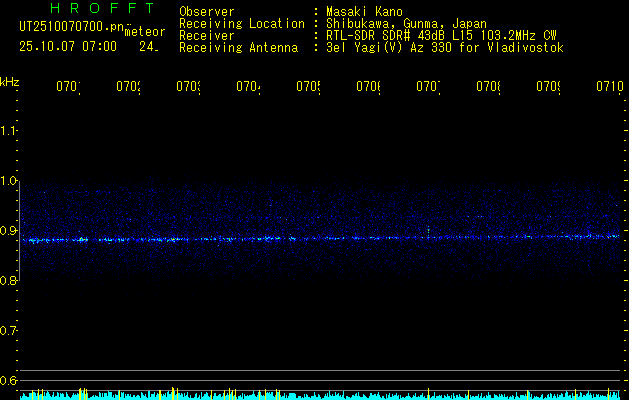Image resolution: width=629 pixels, height=400 pixels.
Task: Click the 'Receiving Antenna' field label
Action: point(238,48)
